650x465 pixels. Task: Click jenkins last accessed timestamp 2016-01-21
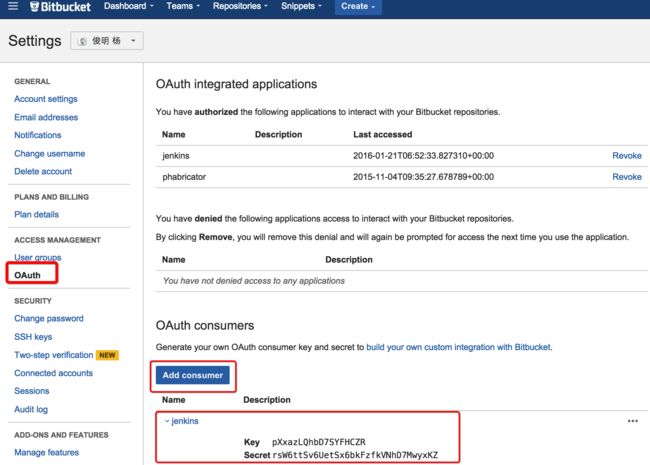(x=423, y=156)
